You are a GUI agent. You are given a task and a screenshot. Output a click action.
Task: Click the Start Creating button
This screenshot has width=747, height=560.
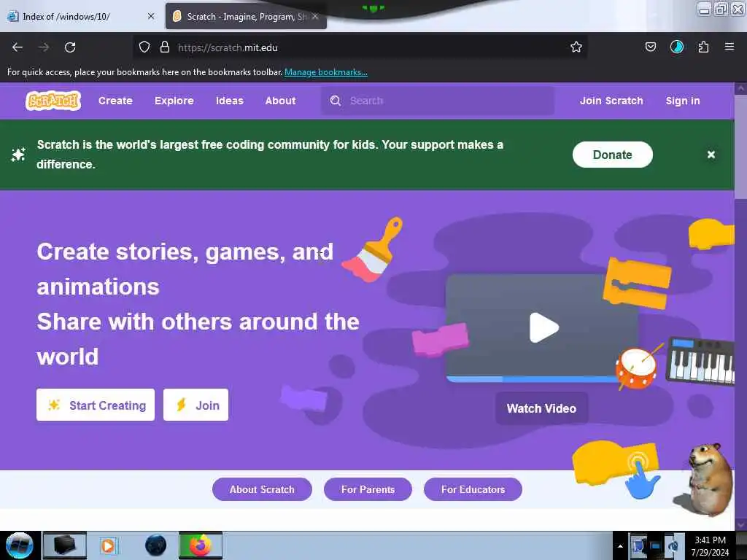[96, 405]
